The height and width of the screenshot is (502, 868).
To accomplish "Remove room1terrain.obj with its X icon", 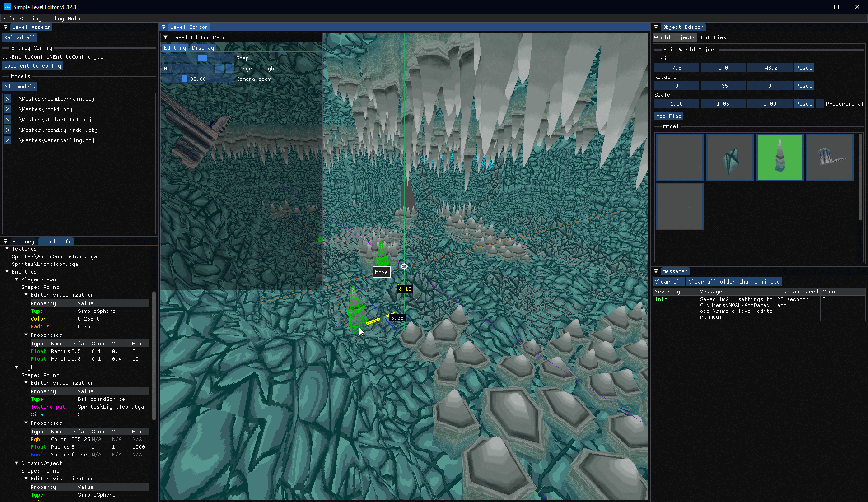I will coord(8,99).
